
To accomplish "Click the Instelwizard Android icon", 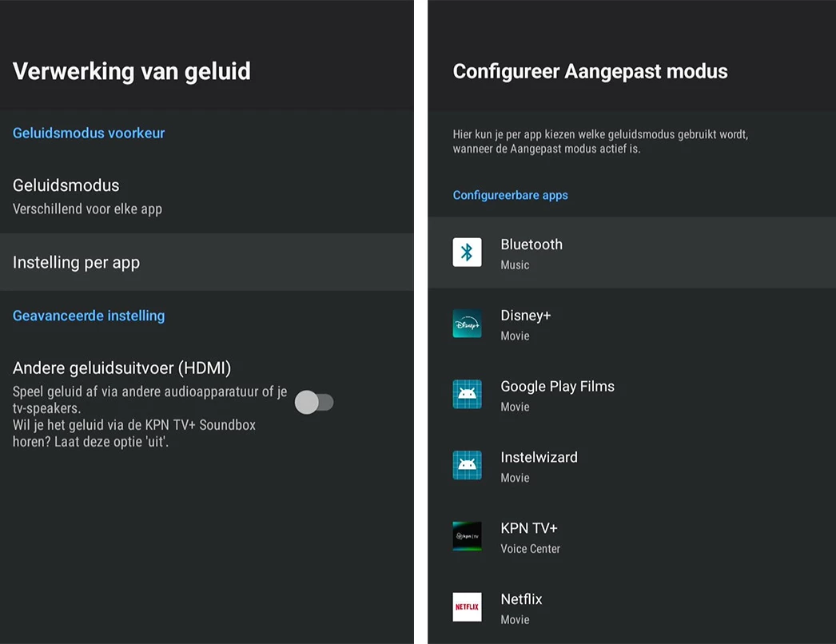I will point(467,466).
